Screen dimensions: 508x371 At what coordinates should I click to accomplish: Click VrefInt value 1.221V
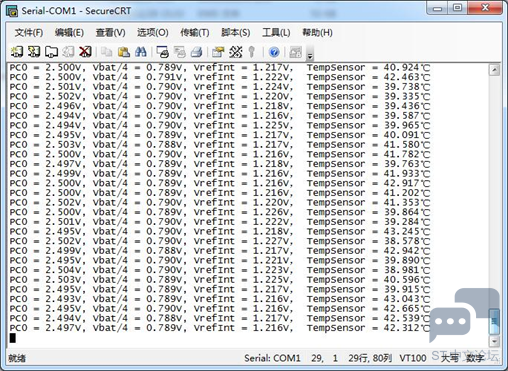pos(272,260)
